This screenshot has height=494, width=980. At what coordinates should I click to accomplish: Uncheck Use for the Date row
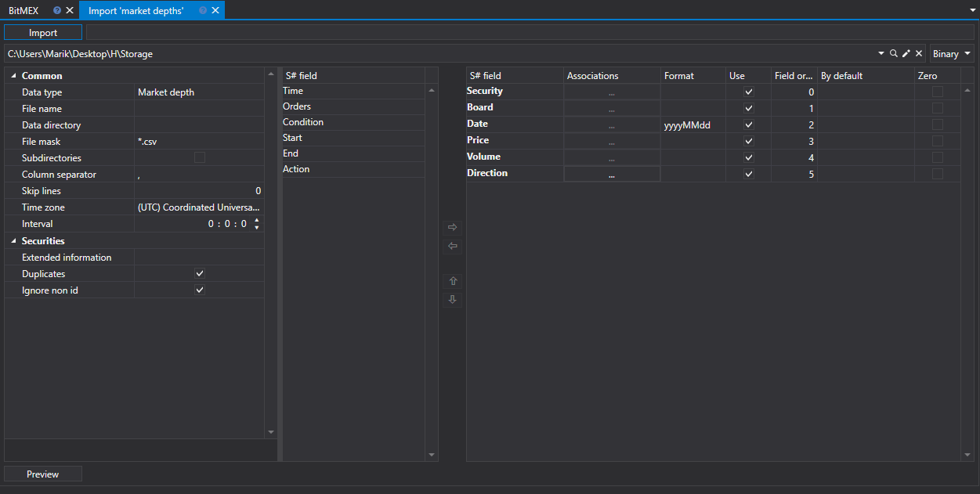pos(749,125)
